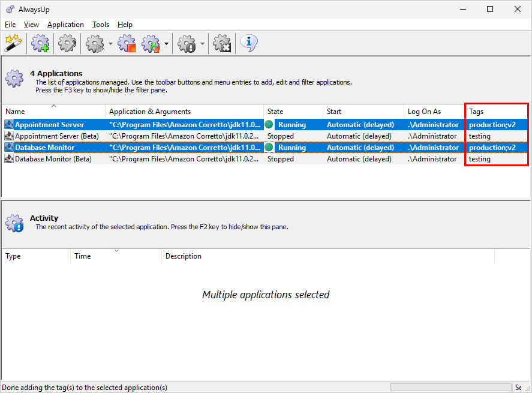
Task: Click Log On As value for Database Monitor (Beta)
Action: (432, 159)
